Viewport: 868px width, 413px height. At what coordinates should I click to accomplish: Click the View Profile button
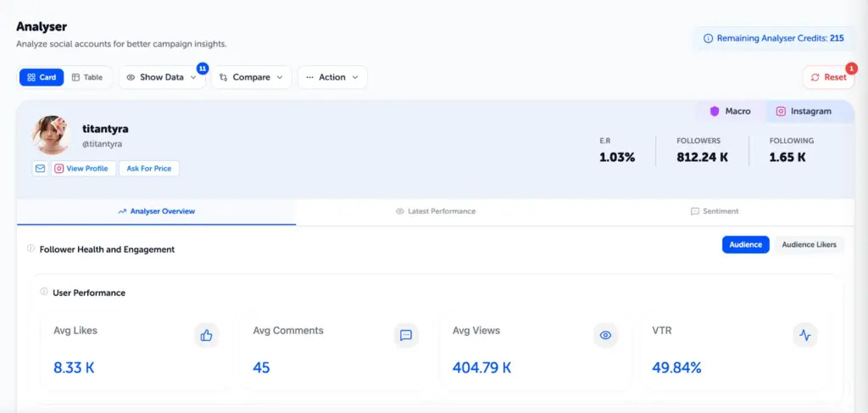[x=82, y=169]
